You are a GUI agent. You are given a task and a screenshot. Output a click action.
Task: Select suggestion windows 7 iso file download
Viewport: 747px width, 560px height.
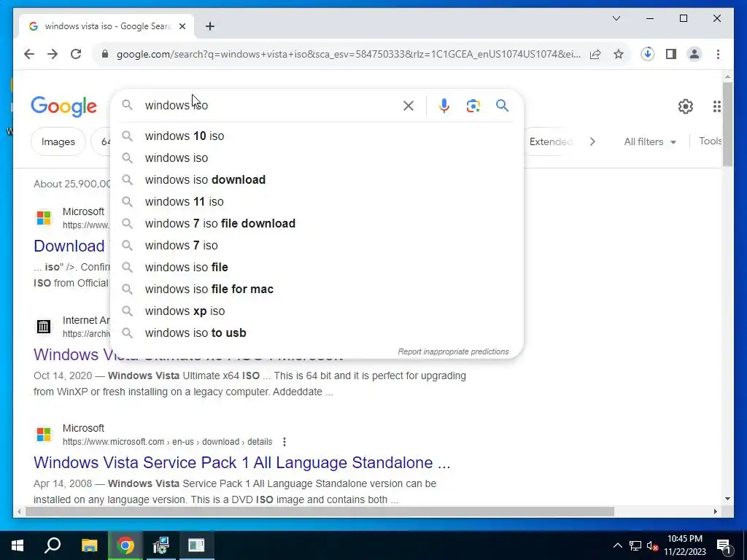point(317,223)
